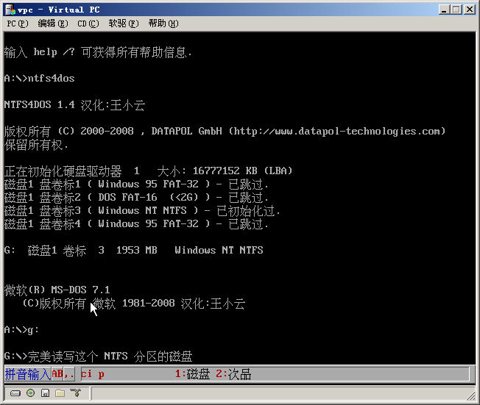480x405 pixels.
Task: Click the datapol-technologies.com URL text
Action: 337,131
